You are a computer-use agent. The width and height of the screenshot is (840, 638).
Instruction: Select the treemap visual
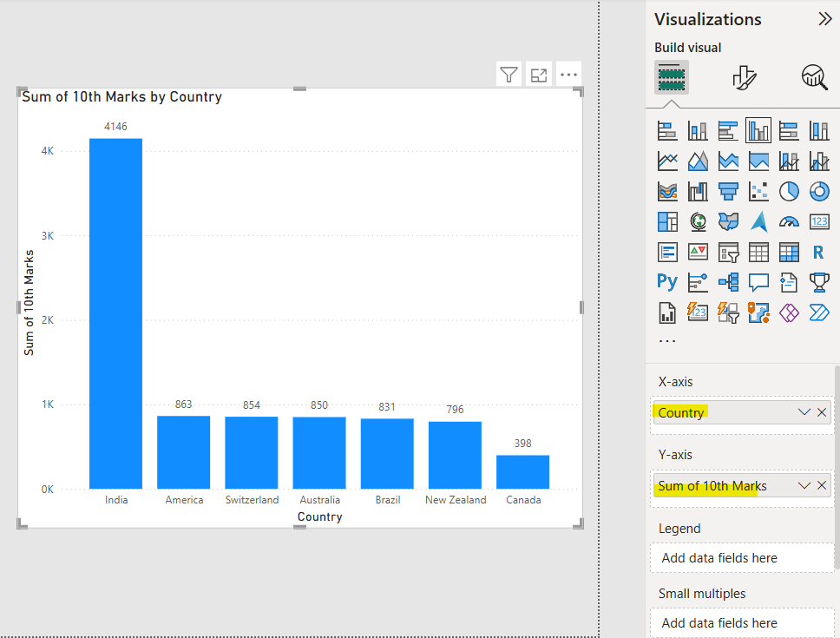[x=667, y=221]
